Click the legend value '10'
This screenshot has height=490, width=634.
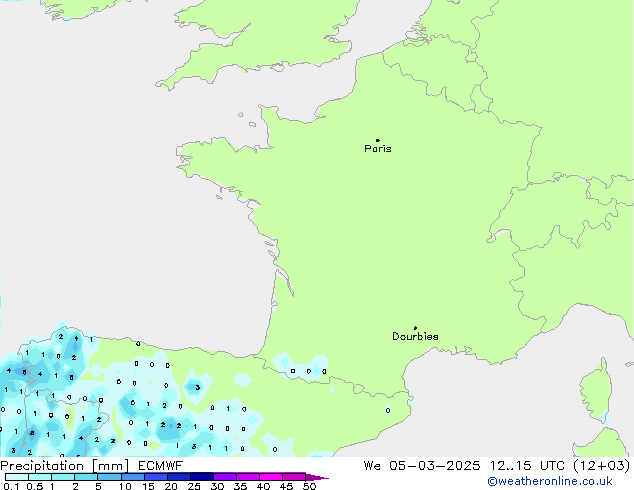click(125, 486)
